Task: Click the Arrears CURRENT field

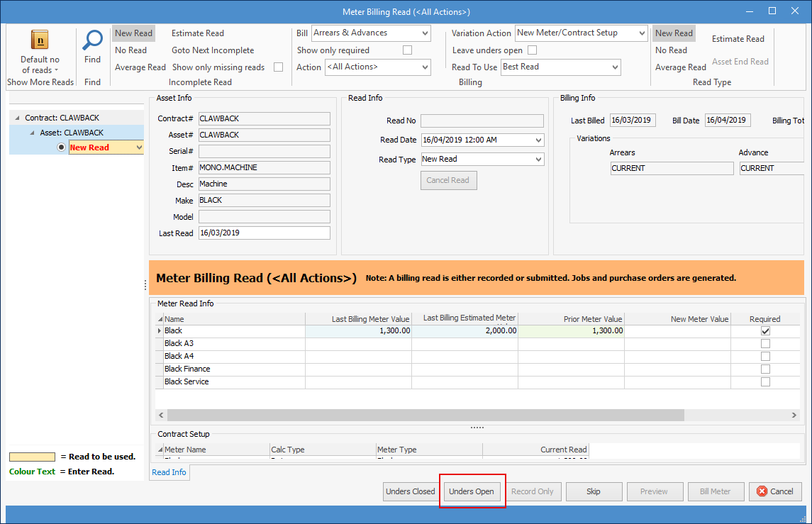Action: click(x=672, y=168)
